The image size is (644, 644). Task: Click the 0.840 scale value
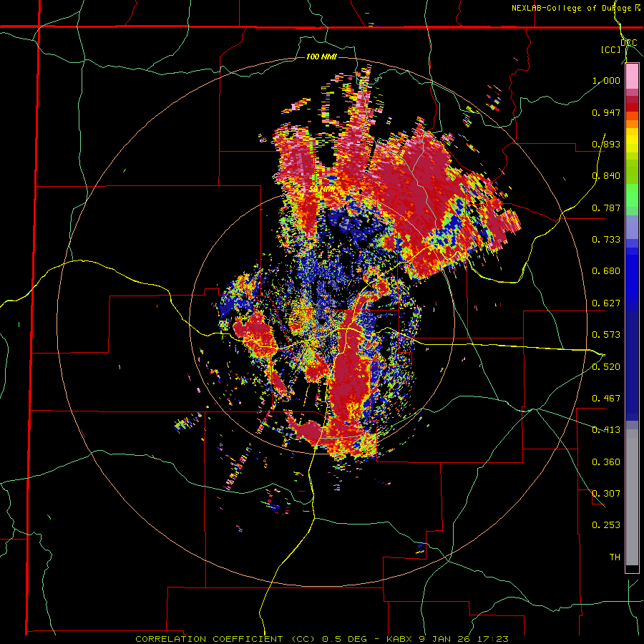click(606, 176)
